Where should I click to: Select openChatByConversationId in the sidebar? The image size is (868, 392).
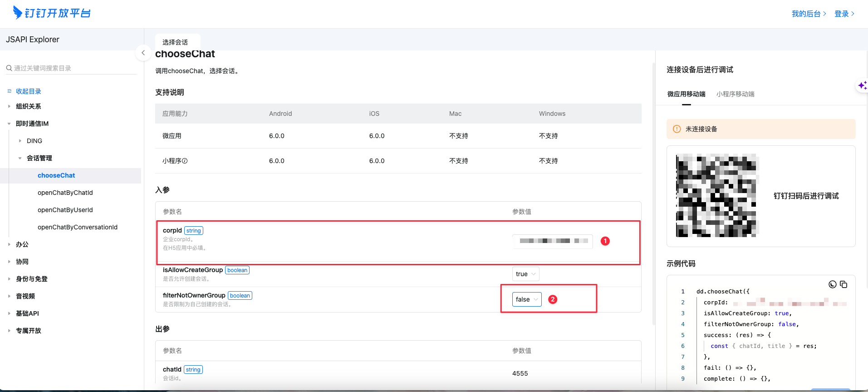pyautogui.click(x=78, y=227)
